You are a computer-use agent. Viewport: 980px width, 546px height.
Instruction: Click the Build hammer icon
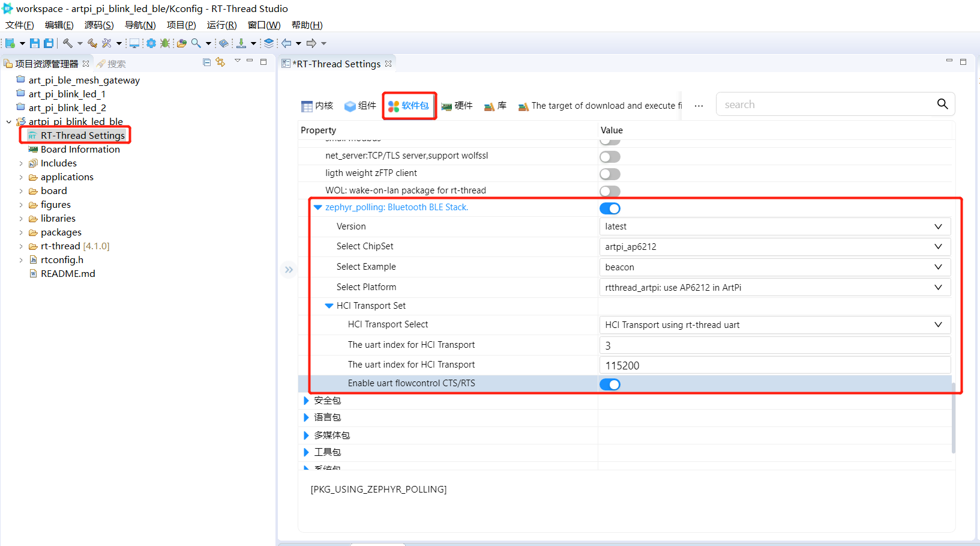68,43
